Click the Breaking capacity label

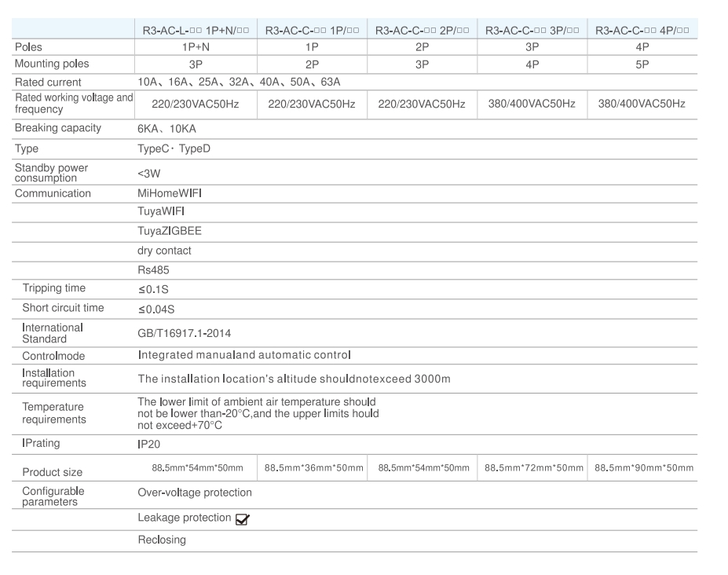(57, 128)
